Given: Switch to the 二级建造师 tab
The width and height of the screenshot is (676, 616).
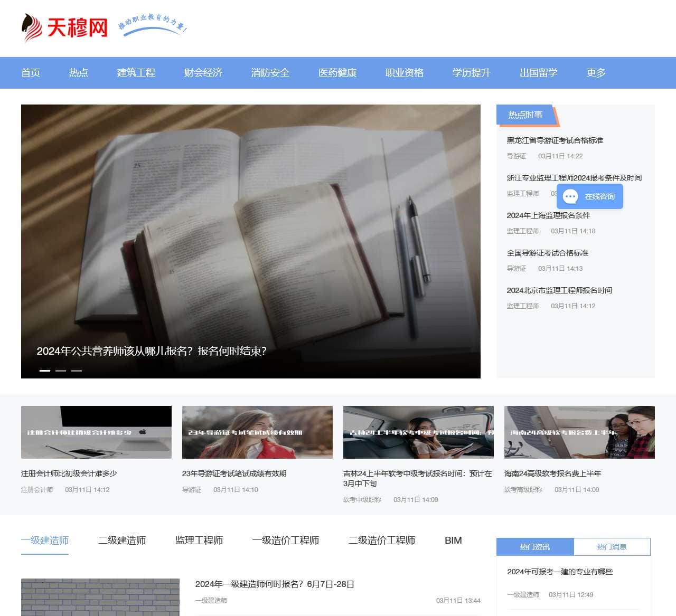Looking at the screenshot, I should pos(122,541).
